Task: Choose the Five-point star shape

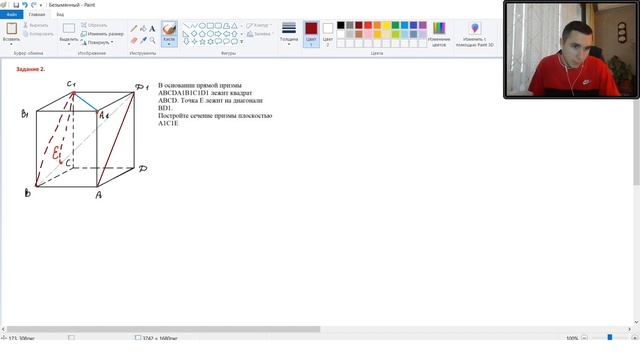Action: 202,42
